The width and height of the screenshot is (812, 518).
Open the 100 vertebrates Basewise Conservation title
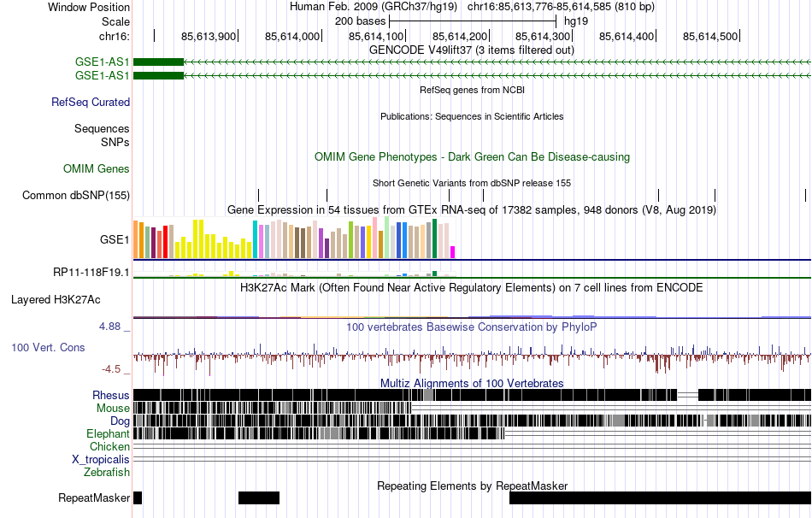tap(472, 327)
